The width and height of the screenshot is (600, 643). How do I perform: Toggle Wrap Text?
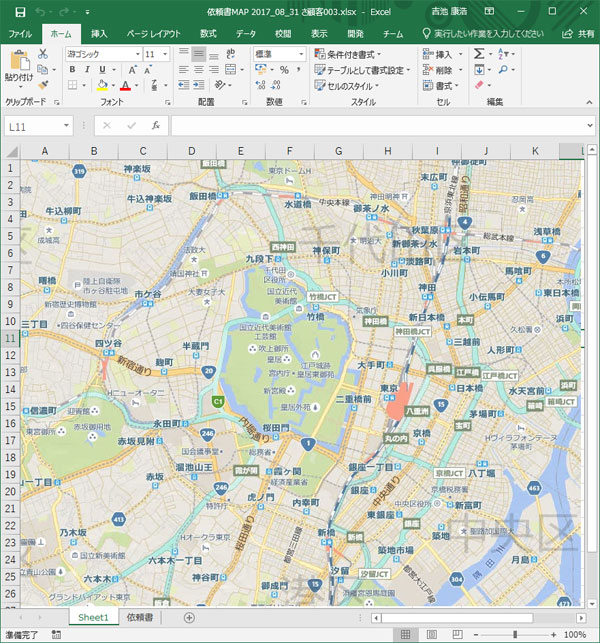pos(230,54)
